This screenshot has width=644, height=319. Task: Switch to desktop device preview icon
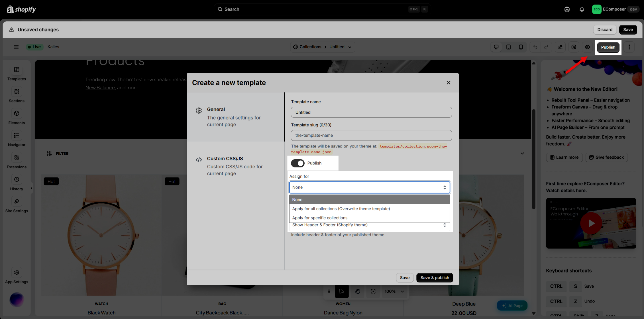coord(496,47)
